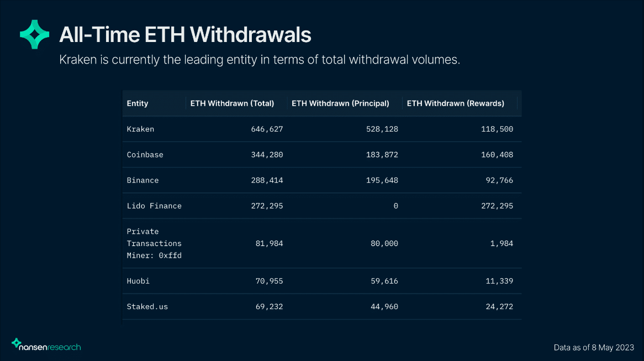Screen dimensions: 644x361
Task: Click the green Nansen star logo
Action: (35, 34)
